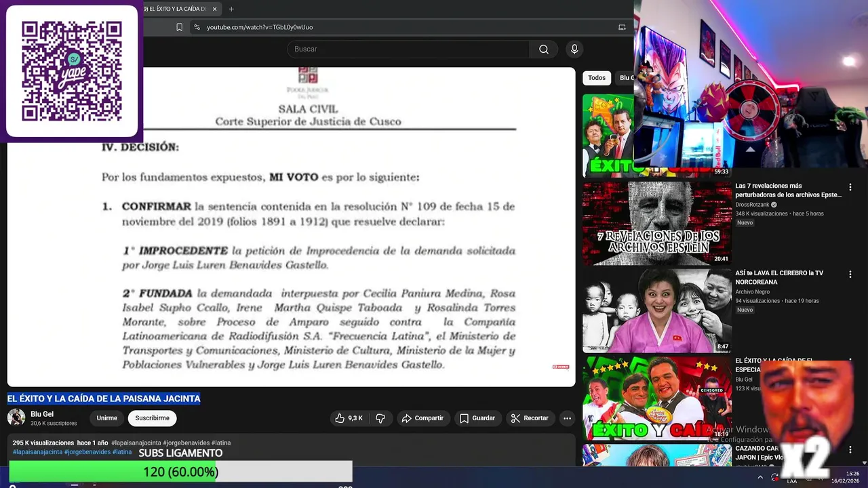Close the EL ÉXITO Y LA CAÍDA browser tab
Screen dimensions: 868x488
click(x=215, y=9)
